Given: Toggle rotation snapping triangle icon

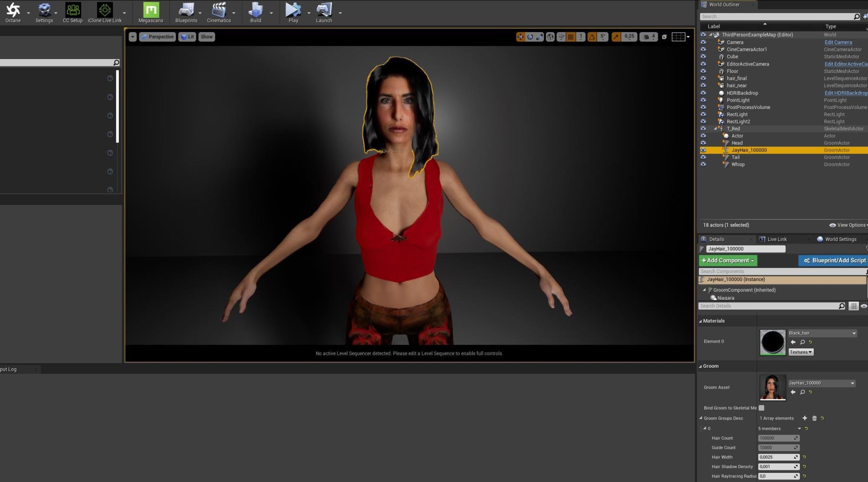Looking at the screenshot, I should coord(592,37).
